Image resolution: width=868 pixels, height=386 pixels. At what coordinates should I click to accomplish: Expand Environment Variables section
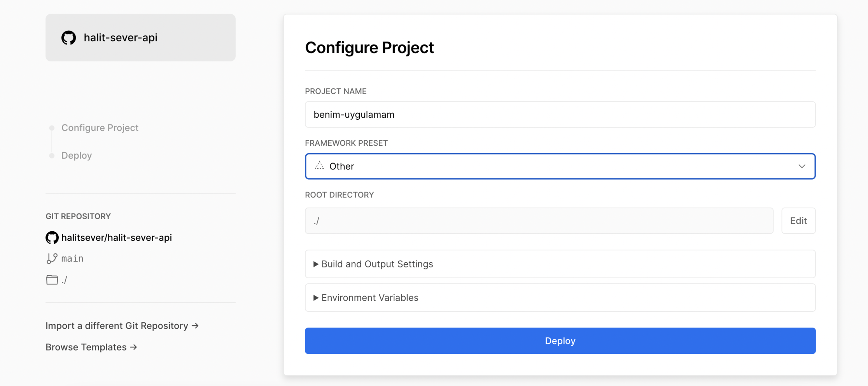pyautogui.click(x=560, y=298)
